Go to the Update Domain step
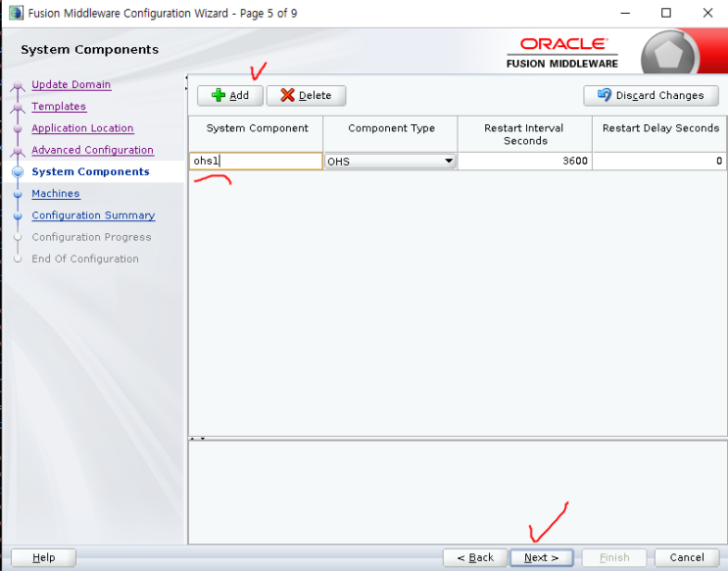Screen dimensions: 728x571 [x=71, y=84]
